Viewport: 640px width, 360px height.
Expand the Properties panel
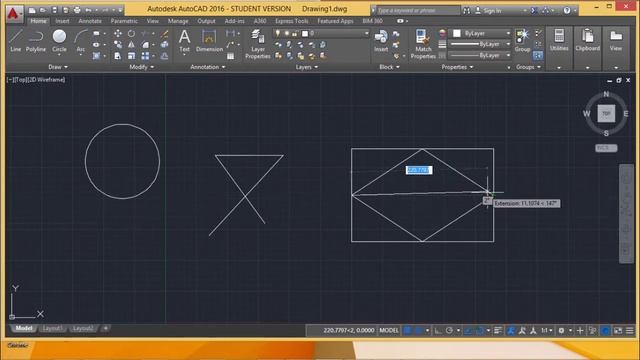457,67
